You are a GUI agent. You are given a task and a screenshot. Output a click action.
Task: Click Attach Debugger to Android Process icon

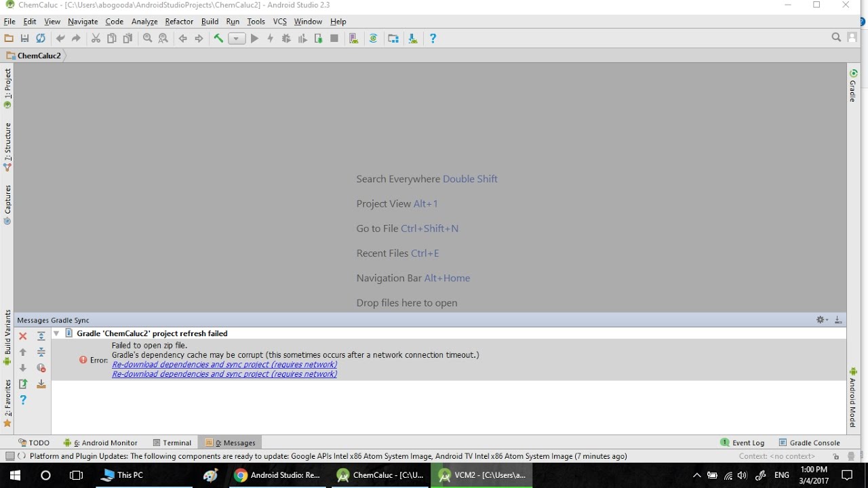[318, 39]
